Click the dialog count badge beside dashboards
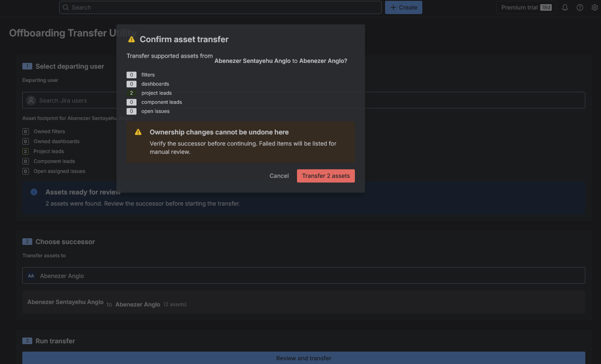The image size is (601, 364). click(x=132, y=84)
